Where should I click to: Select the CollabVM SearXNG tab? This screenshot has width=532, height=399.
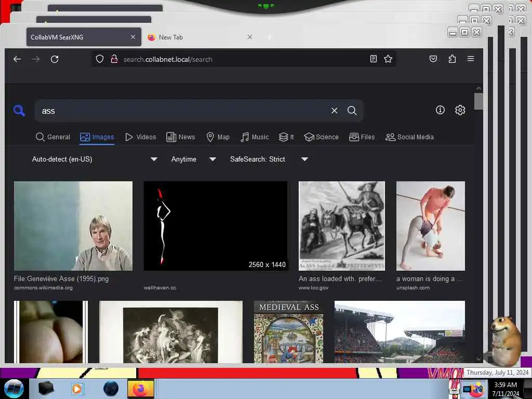(x=84, y=37)
